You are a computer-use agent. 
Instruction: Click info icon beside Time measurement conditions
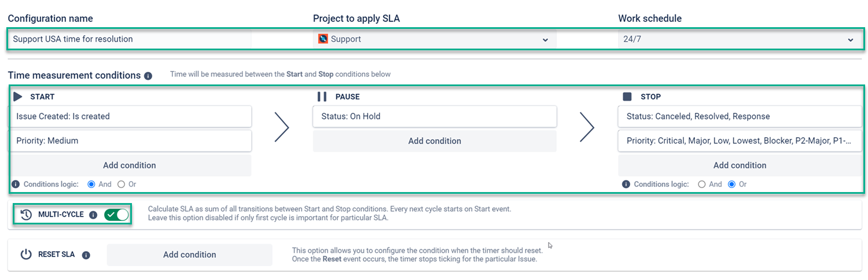pos(148,76)
